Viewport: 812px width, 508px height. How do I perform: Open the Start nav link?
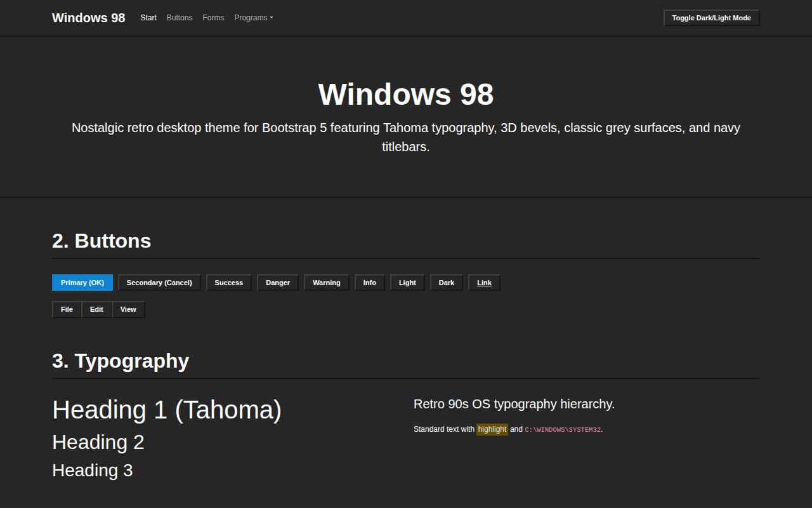148,18
